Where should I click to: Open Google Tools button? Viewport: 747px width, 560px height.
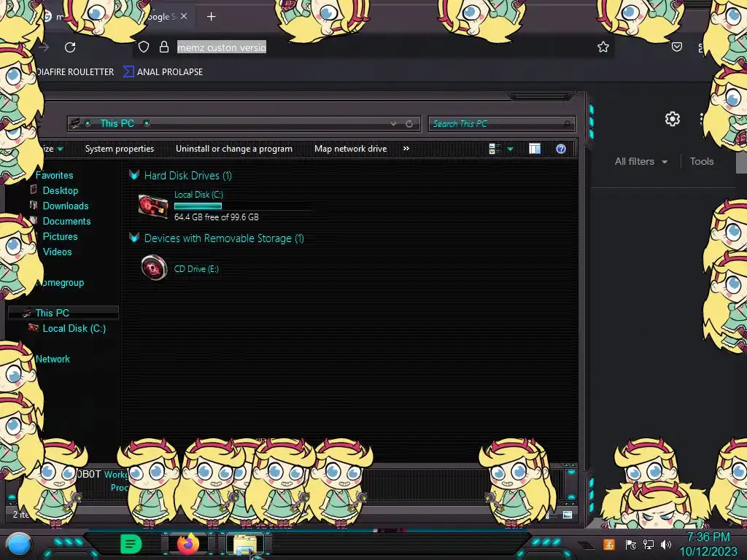coord(702,161)
